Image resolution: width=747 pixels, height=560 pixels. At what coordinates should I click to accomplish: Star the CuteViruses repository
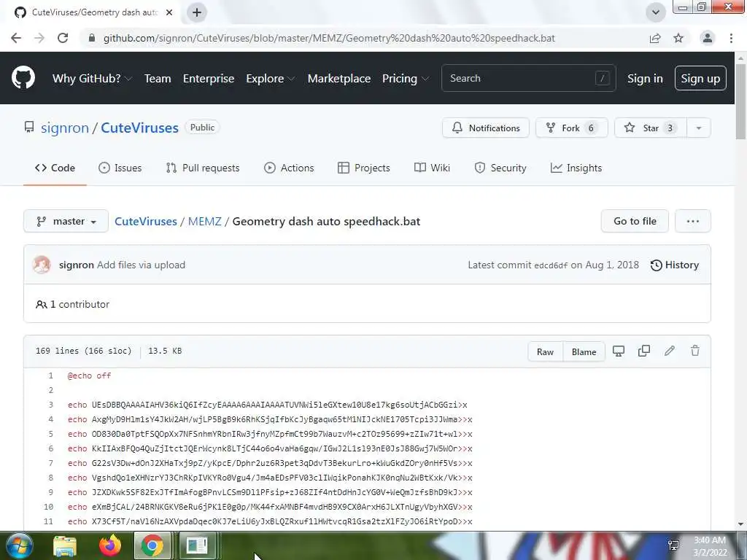click(x=650, y=128)
